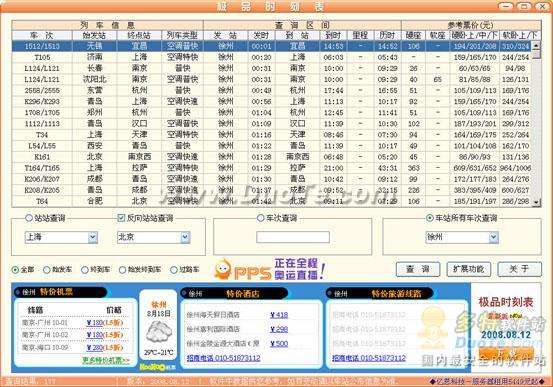553x387 pixels.
Task: Click the 特价机票 panel header
Action: tap(60, 292)
